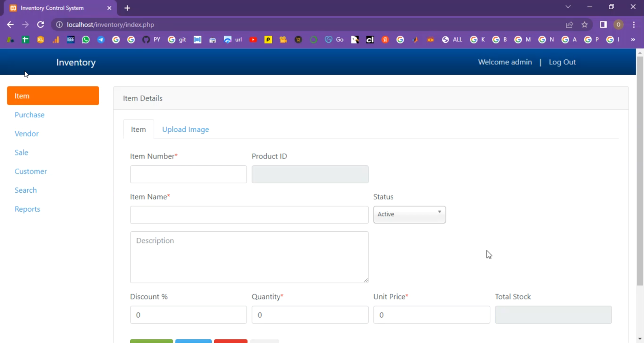Go to the Vendor section
This screenshot has width=644, height=343.
[27, 134]
